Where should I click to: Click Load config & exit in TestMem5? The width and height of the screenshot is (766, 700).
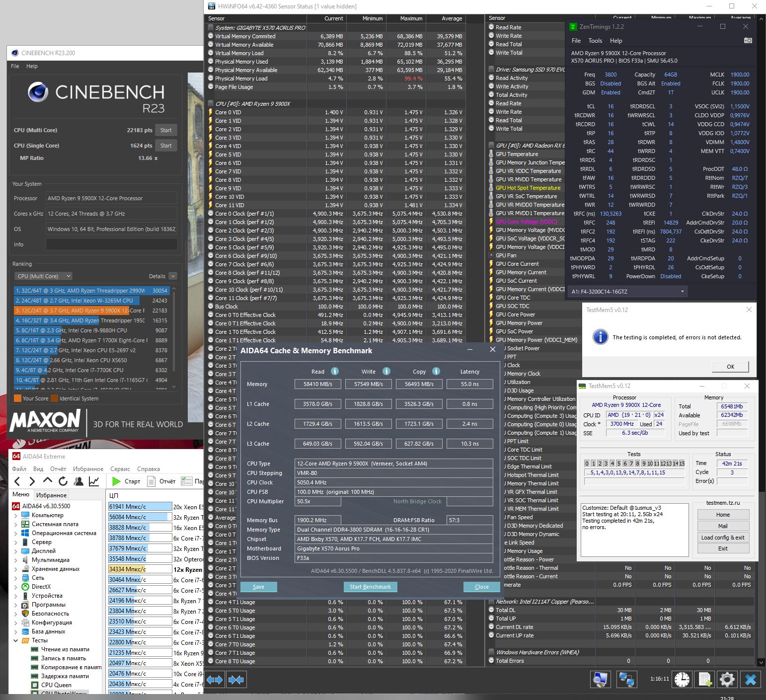[x=723, y=538]
